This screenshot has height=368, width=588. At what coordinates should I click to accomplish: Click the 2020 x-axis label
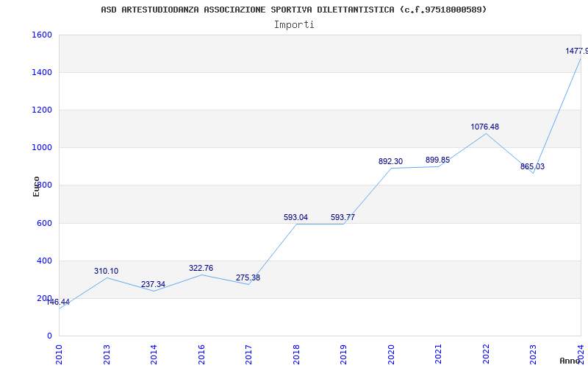pyautogui.click(x=391, y=354)
